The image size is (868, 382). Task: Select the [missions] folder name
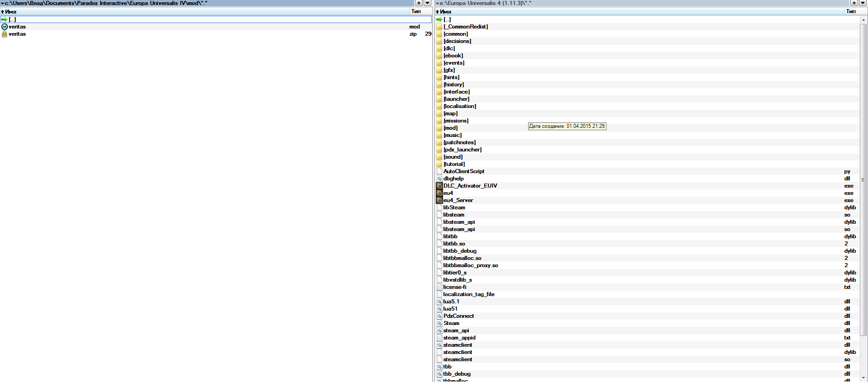click(x=456, y=121)
